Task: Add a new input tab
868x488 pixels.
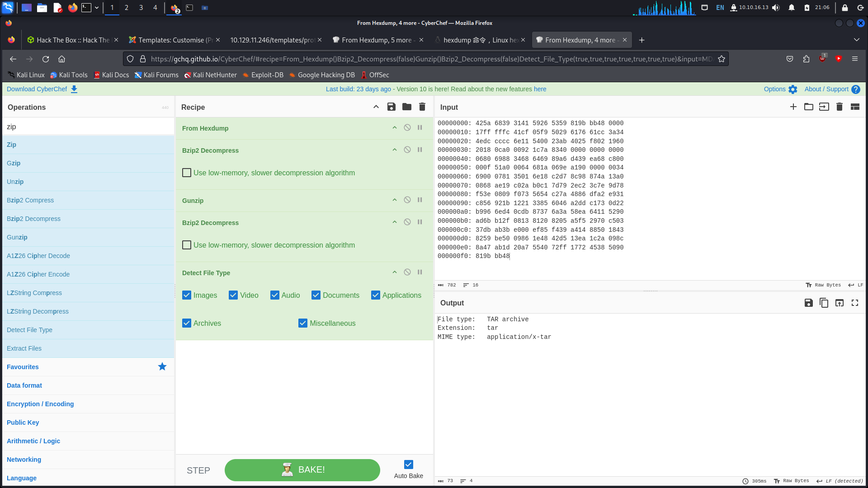Action: click(793, 107)
